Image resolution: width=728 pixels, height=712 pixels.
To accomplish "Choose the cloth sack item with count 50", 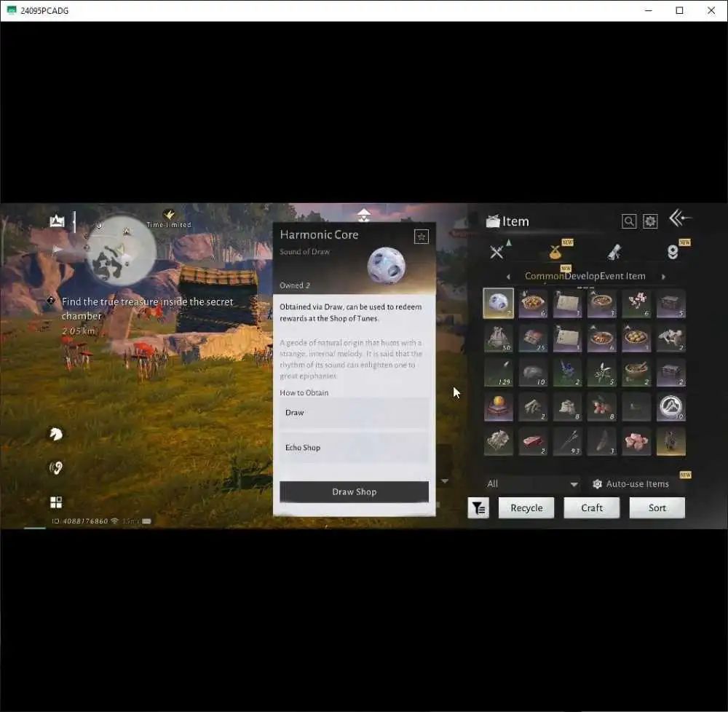I will point(498,338).
